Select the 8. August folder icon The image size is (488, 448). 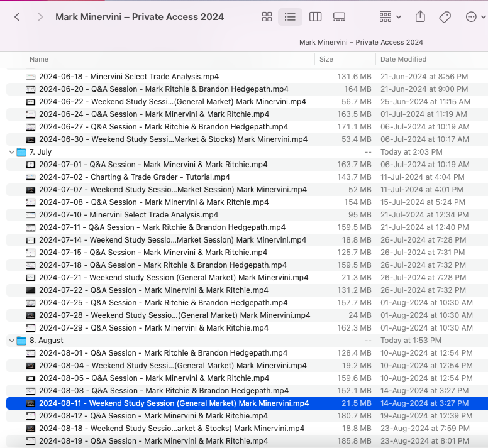(21, 341)
